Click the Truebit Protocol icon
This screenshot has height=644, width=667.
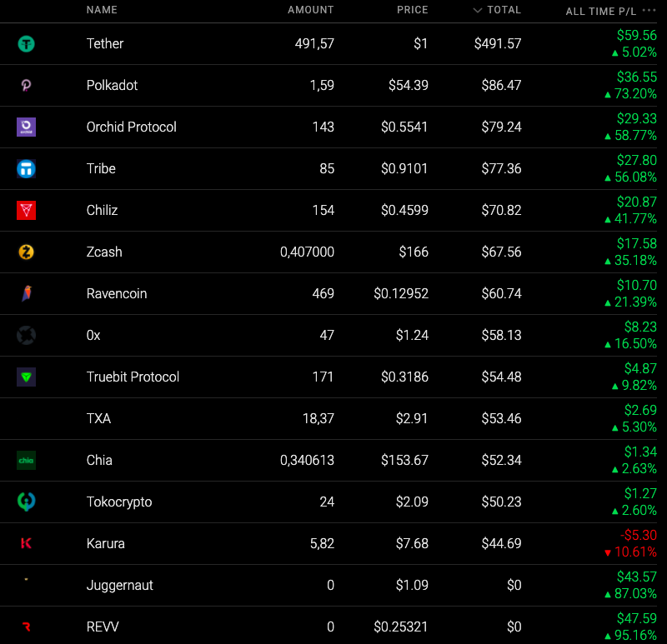coord(26,377)
